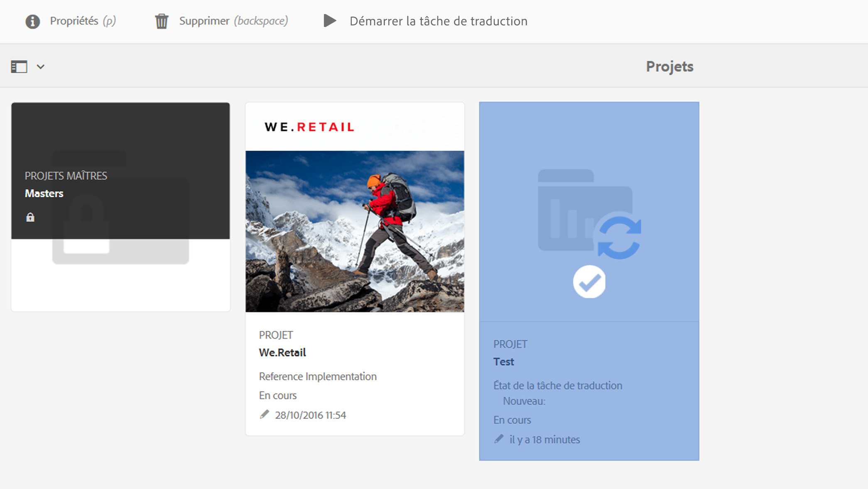
Task: Click the WE.RETAIL logo banner
Action: pyautogui.click(x=310, y=127)
